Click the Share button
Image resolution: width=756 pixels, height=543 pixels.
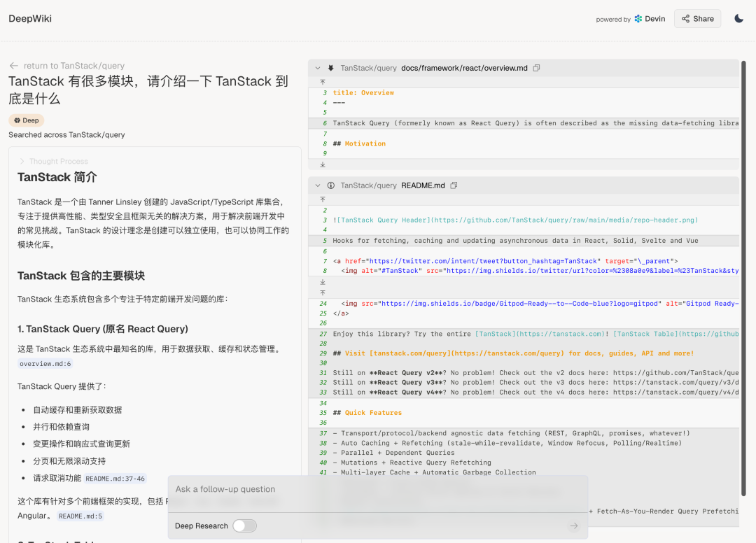tap(697, 19)
